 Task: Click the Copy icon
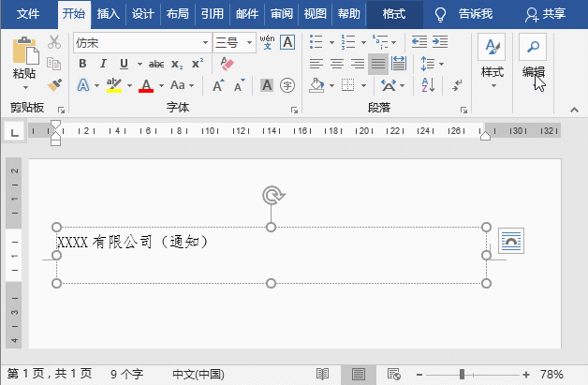tap(53, 64)
